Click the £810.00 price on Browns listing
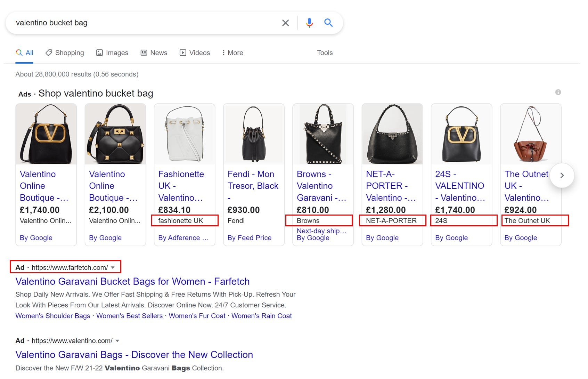The height and width of the screenshot is (379, 588). [313, 210]
